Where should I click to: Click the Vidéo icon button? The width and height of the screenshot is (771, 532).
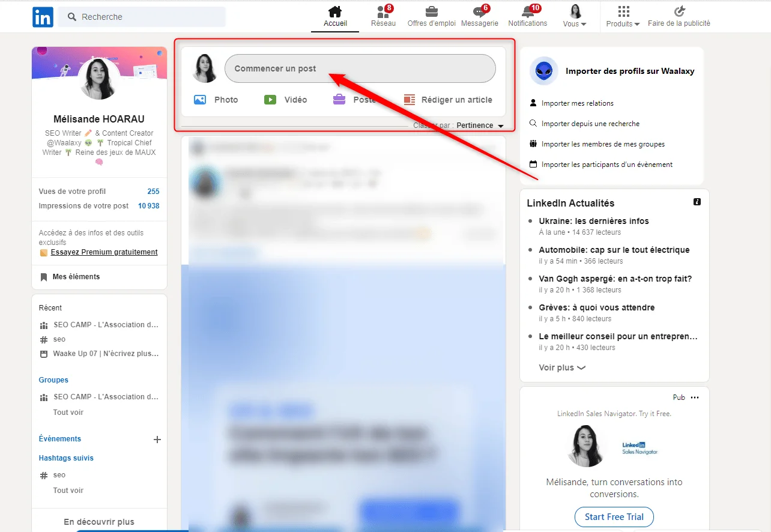pos(286,100)
